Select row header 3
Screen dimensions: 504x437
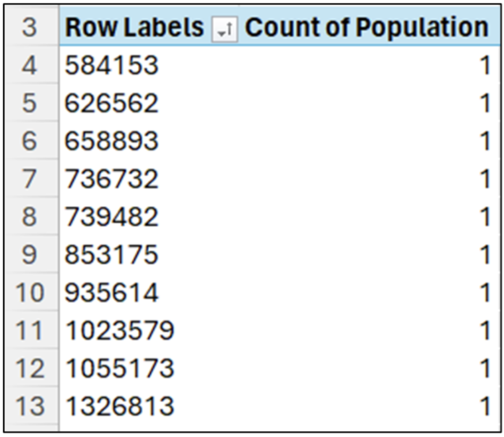click(29, 28)
